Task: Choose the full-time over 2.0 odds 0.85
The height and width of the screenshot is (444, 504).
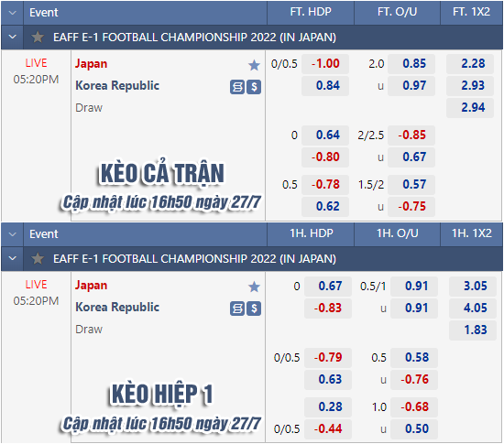Action: click(x=411, y=64)
